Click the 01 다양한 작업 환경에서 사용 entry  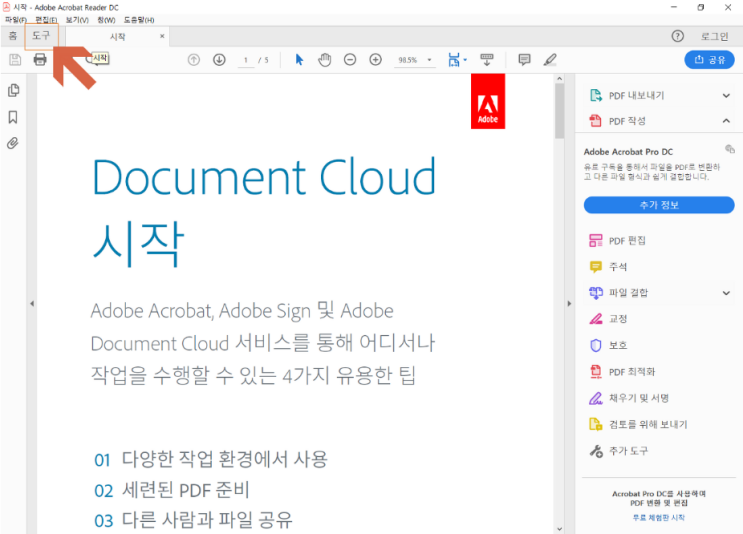point(211,459)
